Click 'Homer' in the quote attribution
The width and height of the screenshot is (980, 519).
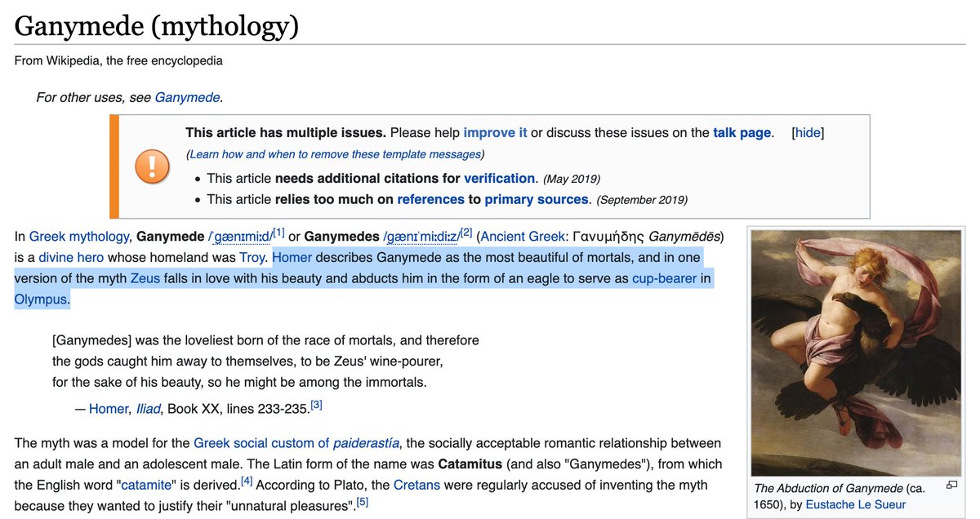(x=109, y=409)
